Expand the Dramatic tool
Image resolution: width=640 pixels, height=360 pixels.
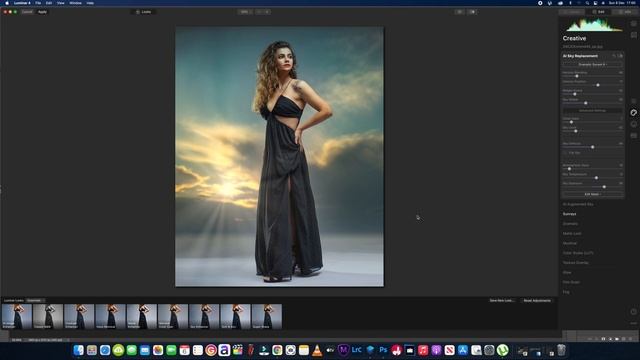(570, 224)
